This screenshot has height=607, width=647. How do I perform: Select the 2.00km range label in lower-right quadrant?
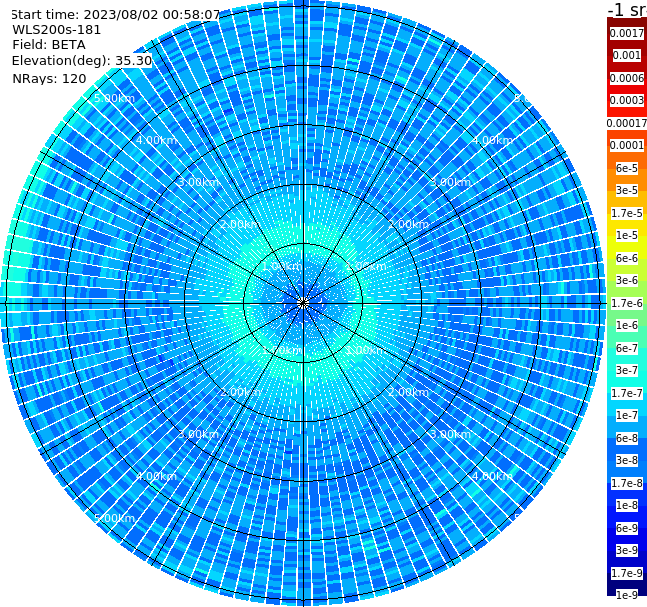click(x=408, y=392)
